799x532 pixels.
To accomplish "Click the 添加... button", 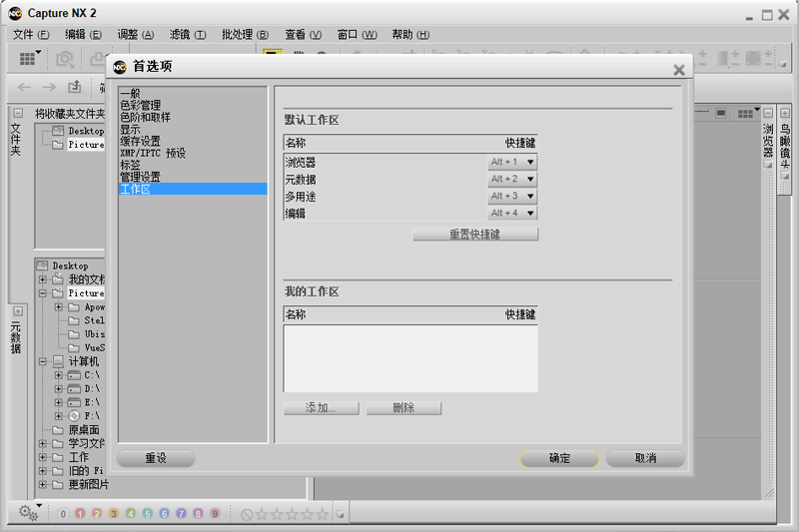I will click(321, 408).
